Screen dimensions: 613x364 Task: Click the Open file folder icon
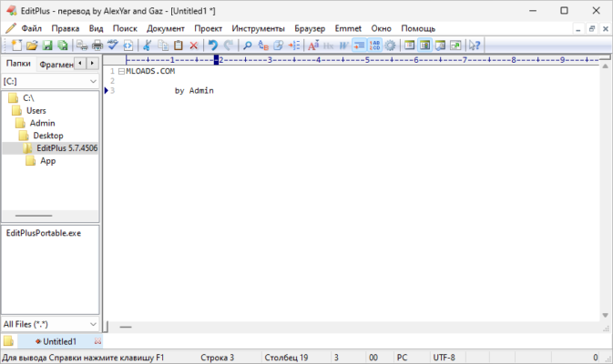click(x=32, y=45)
